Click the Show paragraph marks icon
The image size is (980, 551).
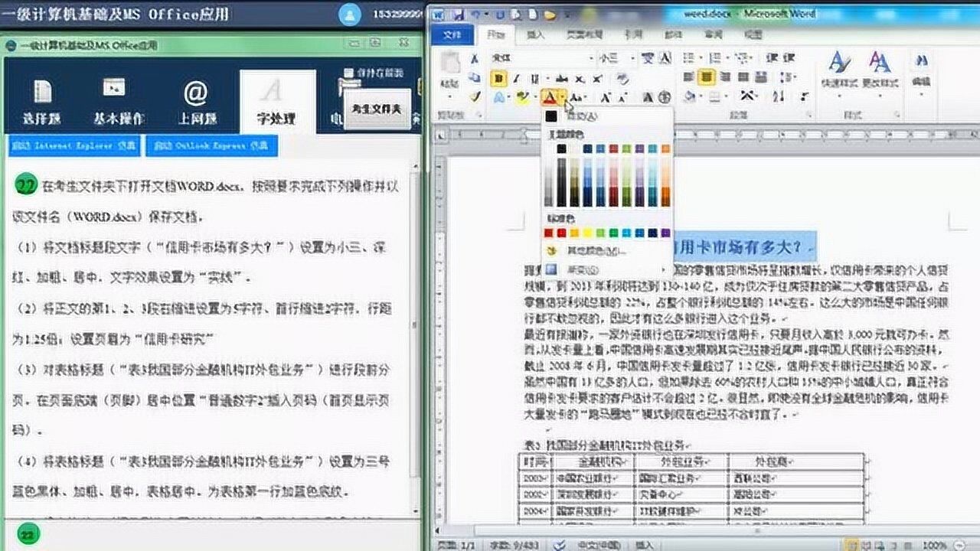coord(805,96)
